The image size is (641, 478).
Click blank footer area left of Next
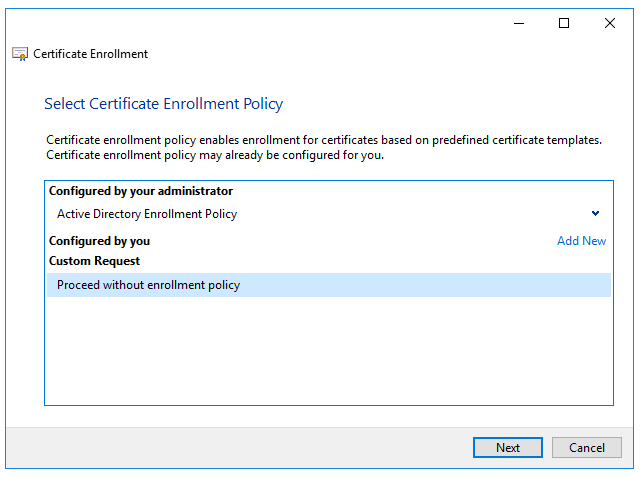240,447
